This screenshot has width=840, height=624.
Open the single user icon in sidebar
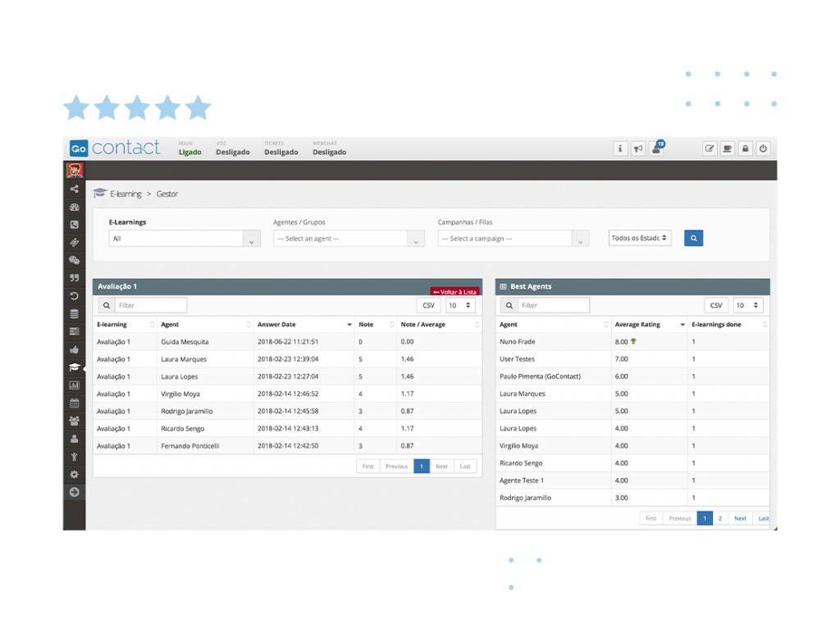[x=75, y=439]
